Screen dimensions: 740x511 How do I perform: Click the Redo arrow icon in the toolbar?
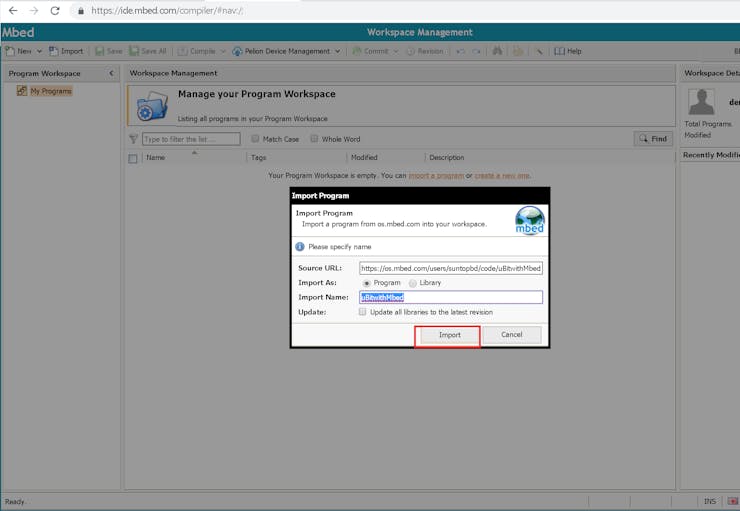(x=477, y=51)
